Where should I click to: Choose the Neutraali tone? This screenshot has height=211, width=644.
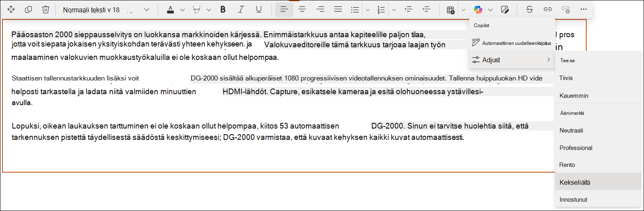click(x=598, y=131)
